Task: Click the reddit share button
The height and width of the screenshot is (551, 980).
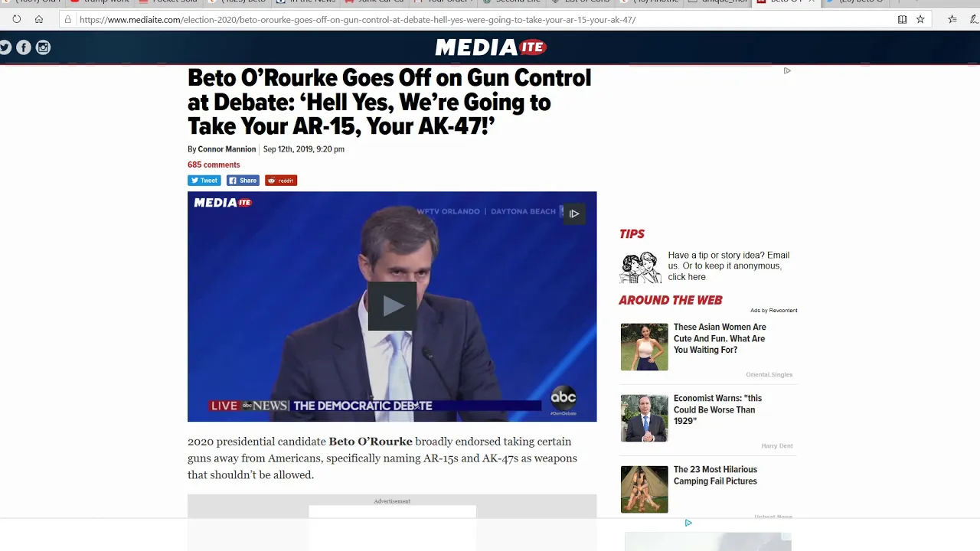Action: [281, 181]
